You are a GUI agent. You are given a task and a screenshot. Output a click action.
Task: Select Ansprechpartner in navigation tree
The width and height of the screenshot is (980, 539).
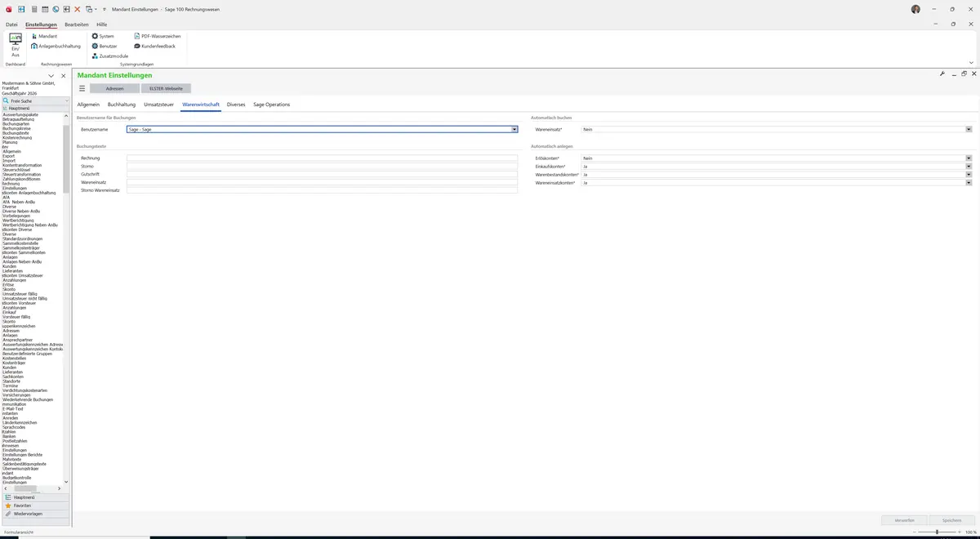tap(17, 340)
